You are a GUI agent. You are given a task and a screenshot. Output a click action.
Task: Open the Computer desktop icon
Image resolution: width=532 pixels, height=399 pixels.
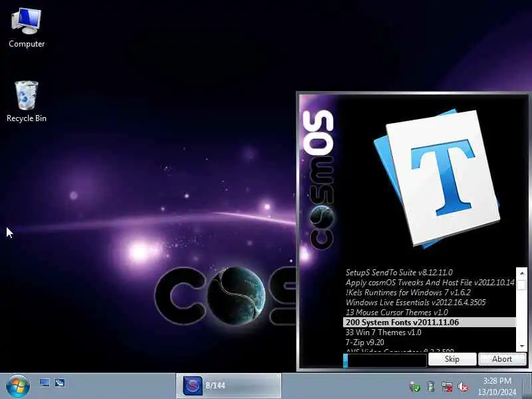(x=27, y=28)
